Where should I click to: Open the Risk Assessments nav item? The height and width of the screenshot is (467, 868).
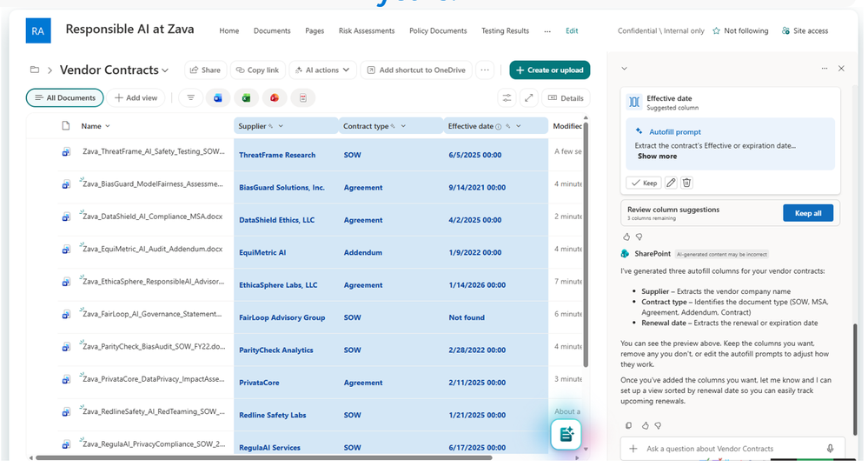(367, 31)
